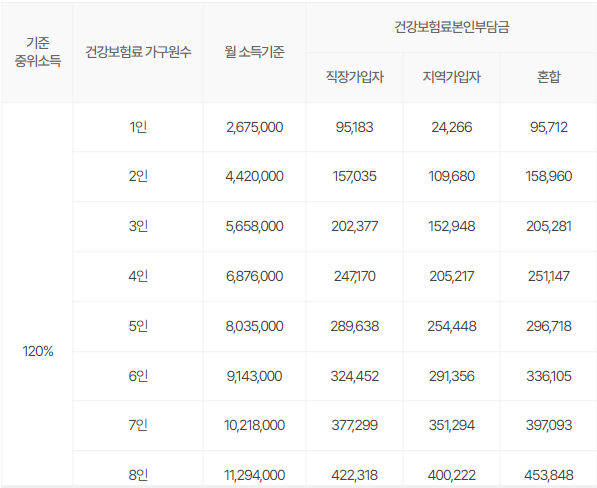Click 직장가입자 value 247,170
The width and height of the screenshot is (597, 488).
354,276
